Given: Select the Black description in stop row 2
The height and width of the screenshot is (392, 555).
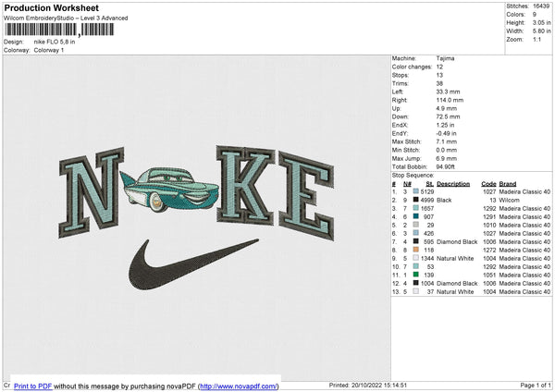Looking at the screenshot, I should [x=444, y=200].
